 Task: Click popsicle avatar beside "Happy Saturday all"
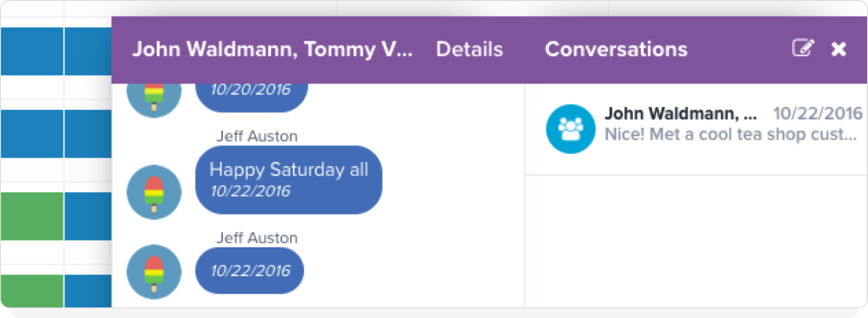tap(154, 192)
